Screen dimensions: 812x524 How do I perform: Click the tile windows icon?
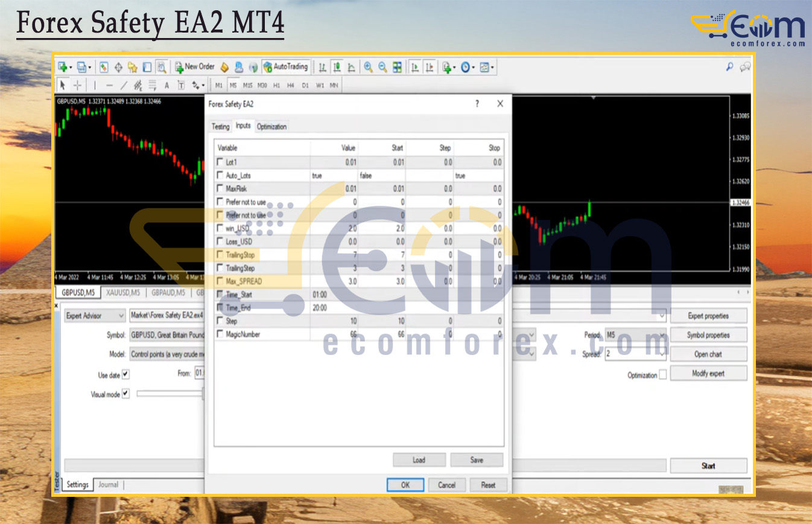point(397,67)
